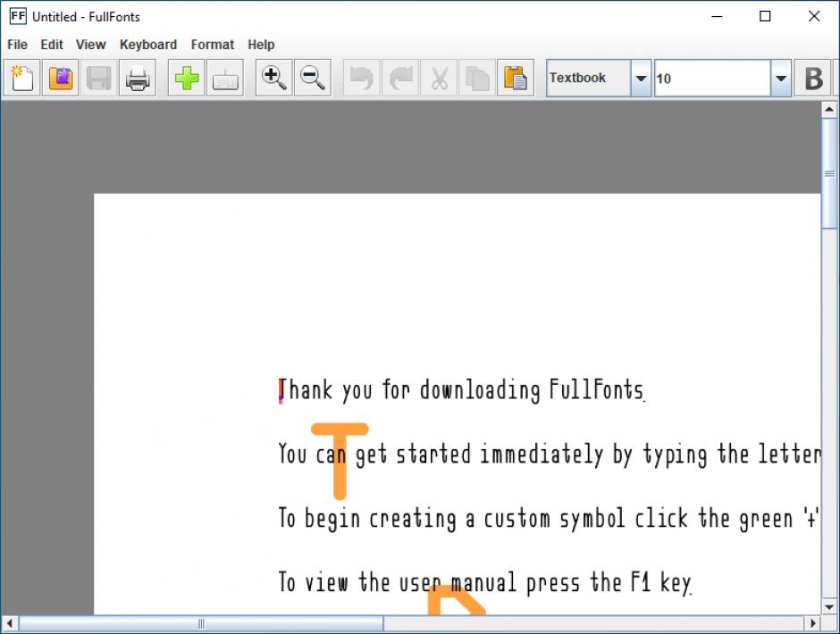The height and width of the screenshot is (634, 840).
Task: Open the Format menu
Action: 212,45
